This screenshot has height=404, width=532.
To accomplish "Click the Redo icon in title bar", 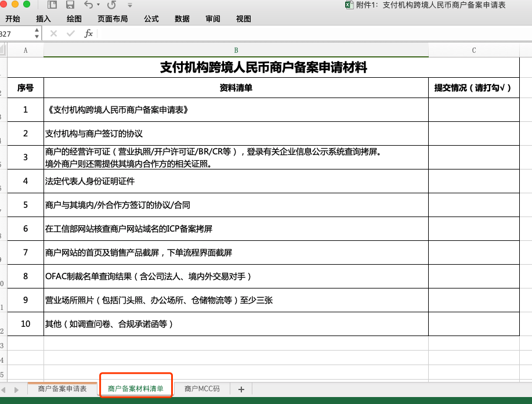I will coord(111,5).
